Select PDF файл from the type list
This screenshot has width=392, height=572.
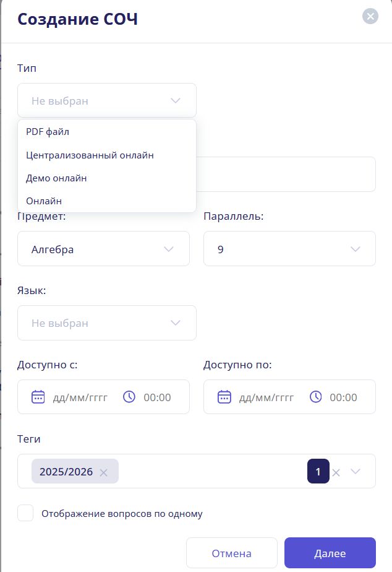48,132
